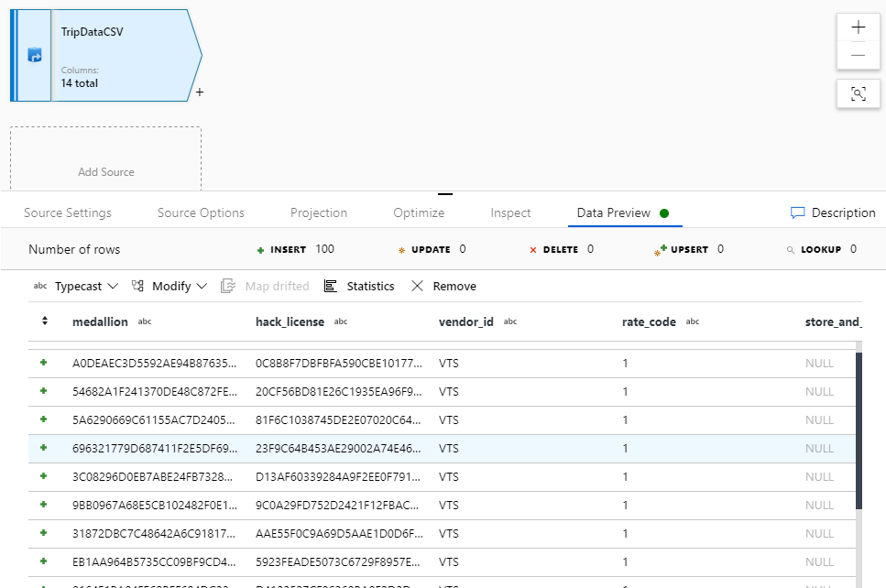Image resolution: width=886 pixels, height=588 pixels.
Task: Open the Description comment icon
Action: [797, 213]
